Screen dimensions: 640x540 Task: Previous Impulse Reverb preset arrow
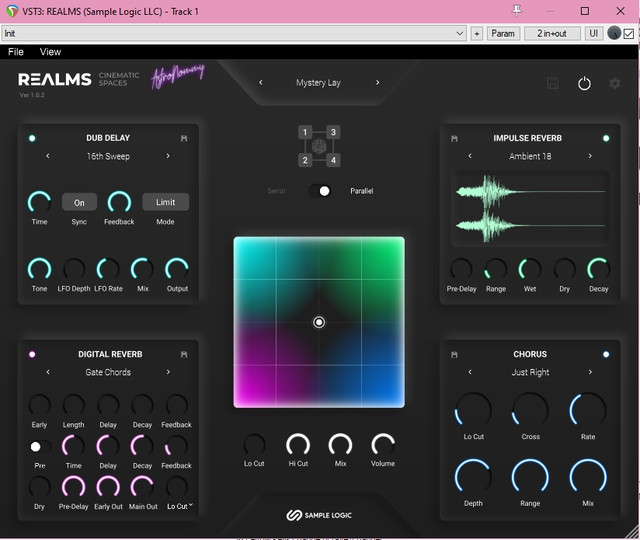point(470,156)
